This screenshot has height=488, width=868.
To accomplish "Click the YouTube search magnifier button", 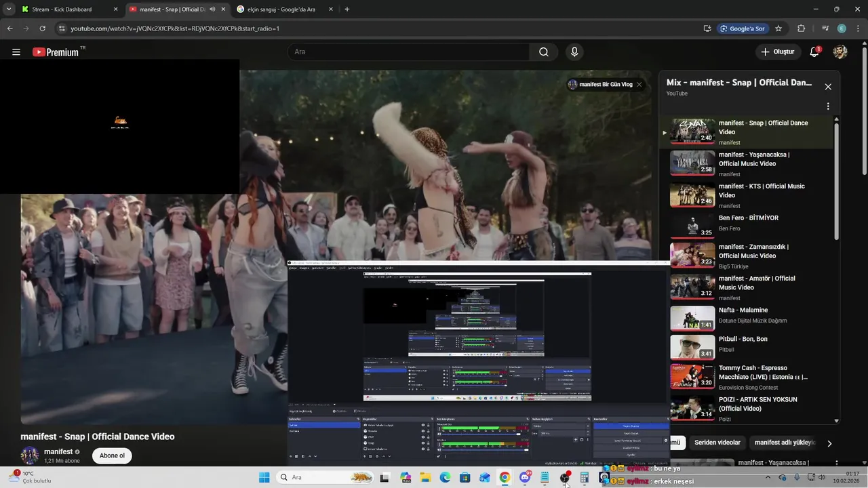I will [544, 52].
